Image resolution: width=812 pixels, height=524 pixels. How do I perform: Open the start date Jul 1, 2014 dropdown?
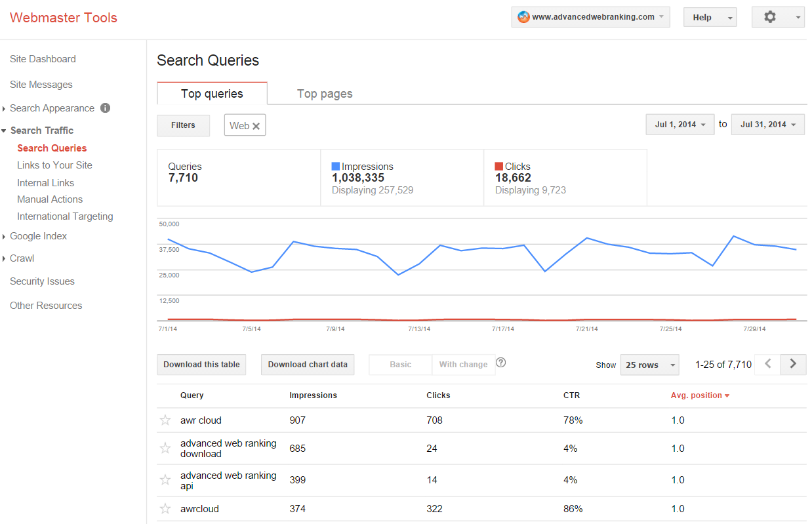680,125
